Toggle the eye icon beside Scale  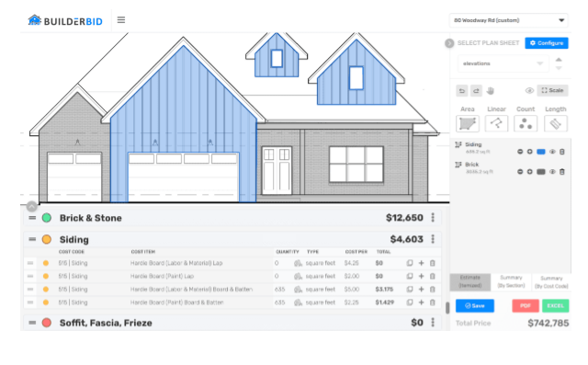click(529, 90)
